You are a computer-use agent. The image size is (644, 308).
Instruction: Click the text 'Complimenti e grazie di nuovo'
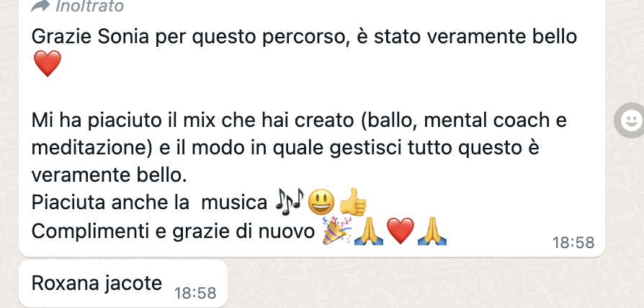point(173,232)
